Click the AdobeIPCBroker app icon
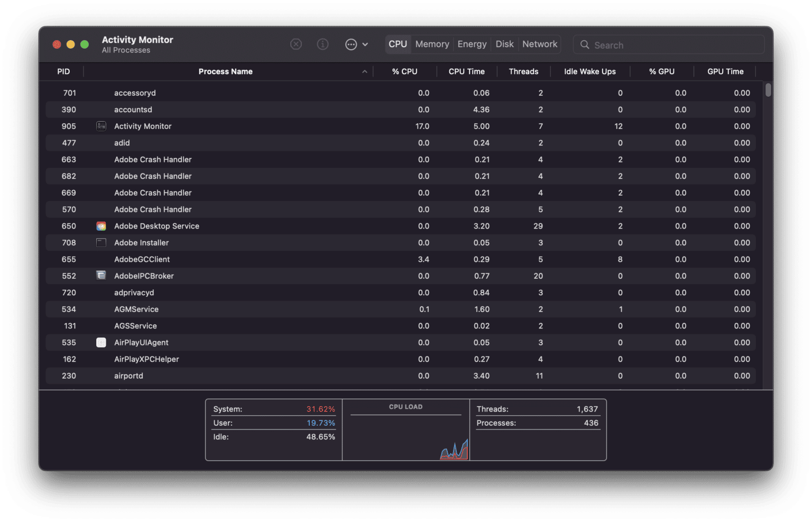This screenshot has width=812, height=522. (101, 276)
